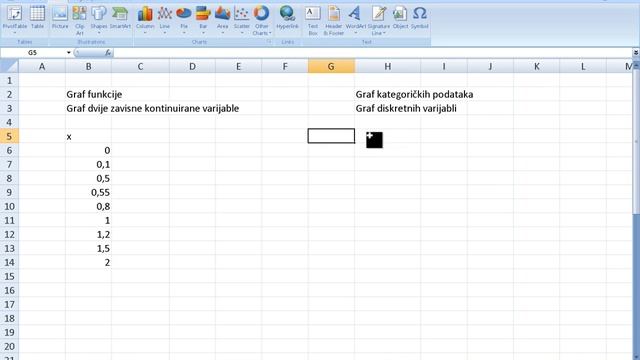Insert a Picture from file
This screenshot has height=360, width=640.
tap(60, 18)
